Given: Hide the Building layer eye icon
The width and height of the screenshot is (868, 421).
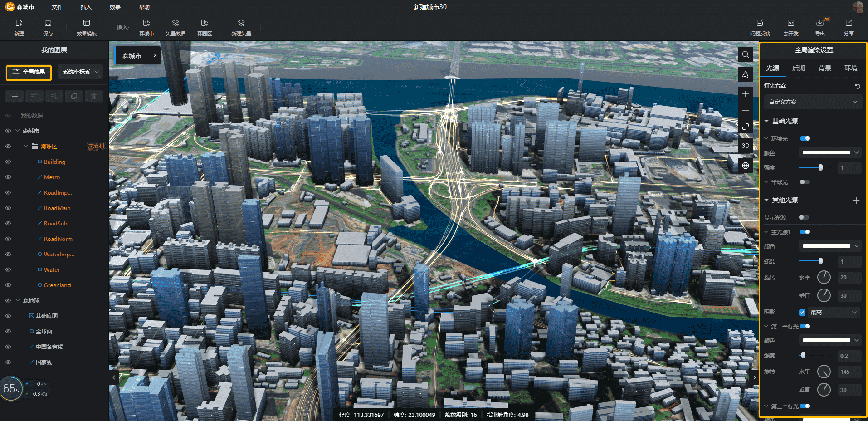Looking at the screenshot, I should [x=8, y=162].
